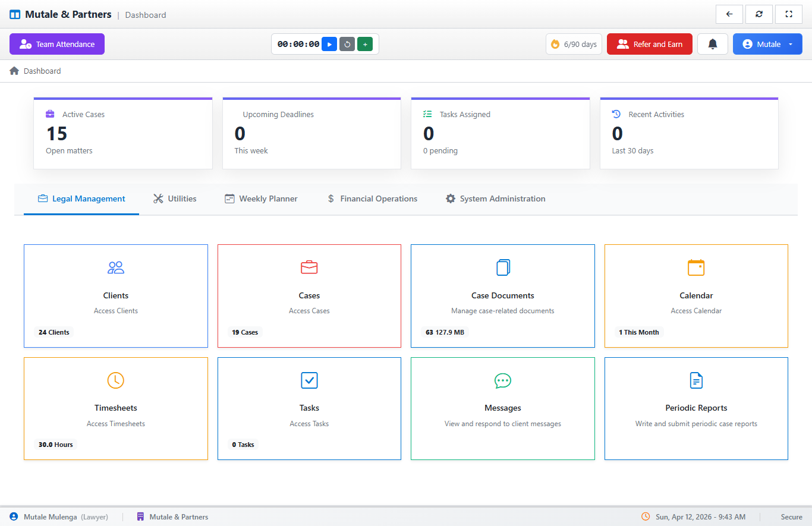Image resolution: width=812 pixels, height=526 pixels.
Task: Start the timer with the play button
Action: [x=329, y=43]
